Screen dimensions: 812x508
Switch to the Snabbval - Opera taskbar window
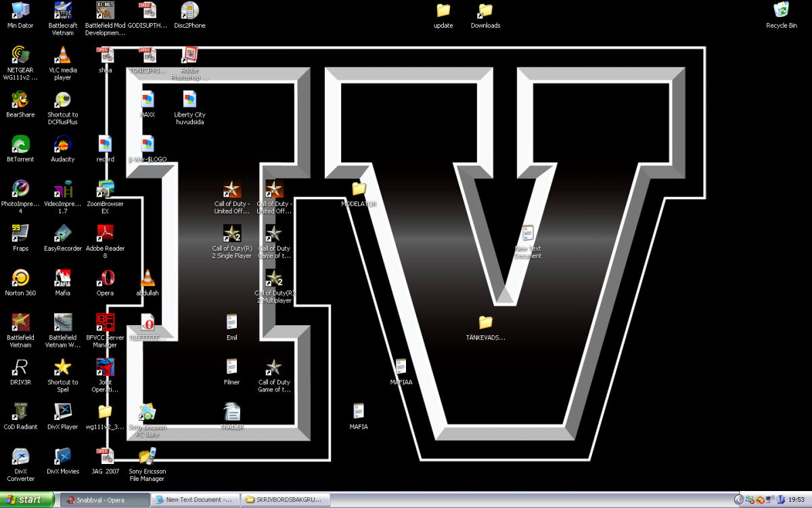click(105, 500)
